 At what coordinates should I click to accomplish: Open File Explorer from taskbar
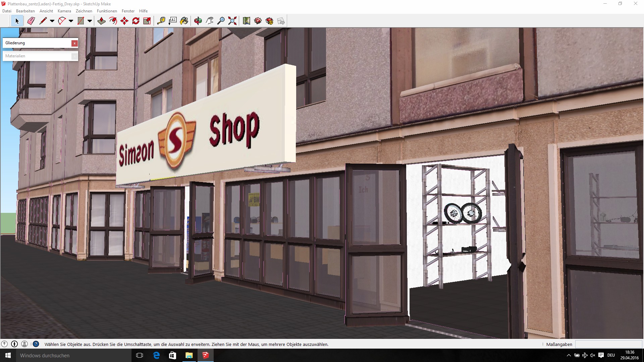click(189, 355)
